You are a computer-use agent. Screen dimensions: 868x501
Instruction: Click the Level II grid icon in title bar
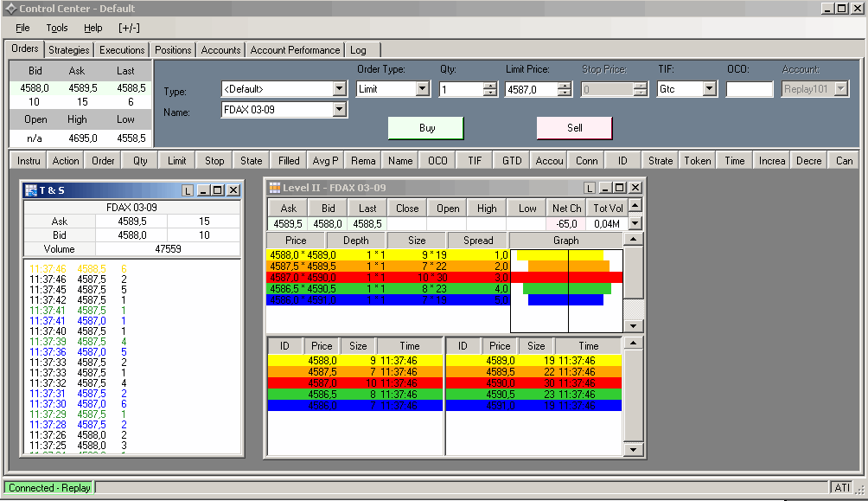click(x=274, y=188)
